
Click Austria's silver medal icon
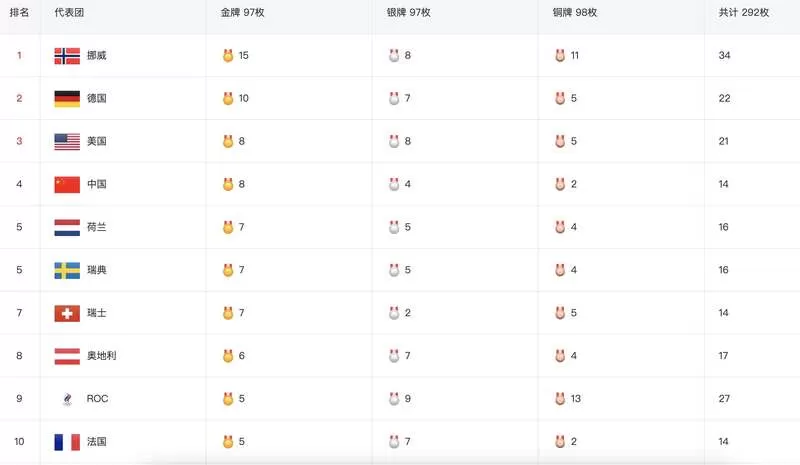click(x=394, y=355)
